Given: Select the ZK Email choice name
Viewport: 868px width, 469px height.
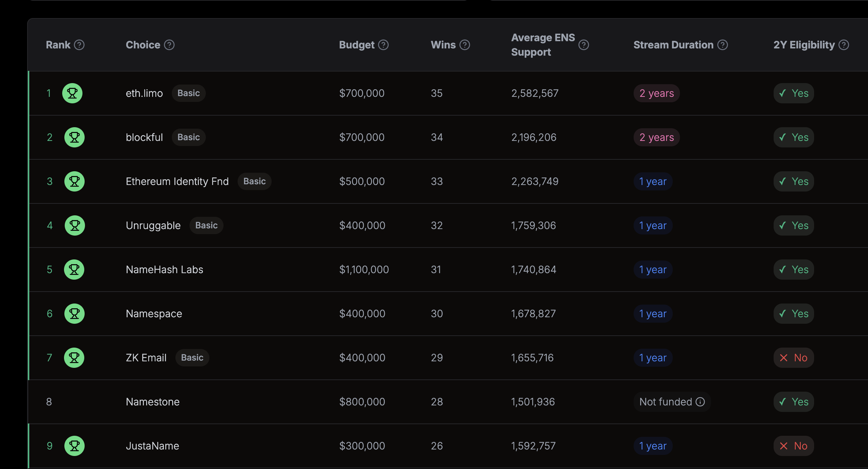Looking at the screenshot, I should point(146,358).
